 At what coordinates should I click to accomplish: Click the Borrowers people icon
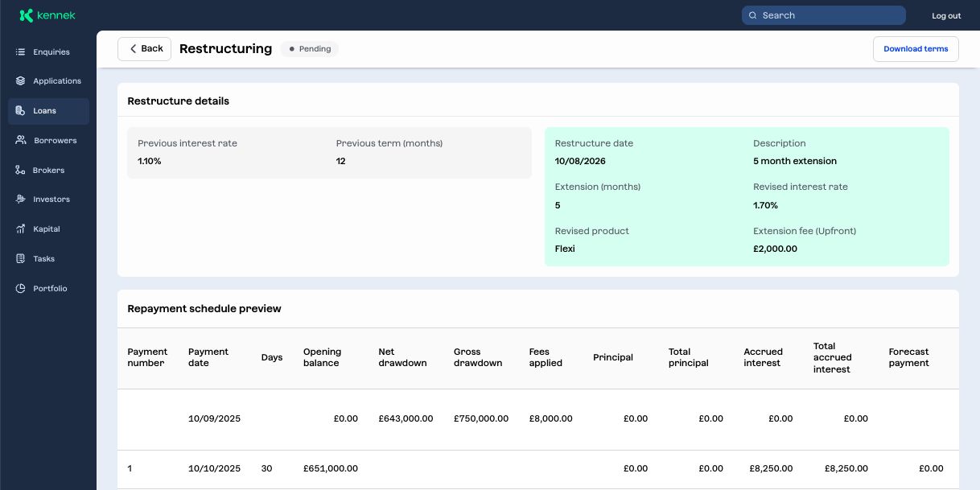[x=21, y=140]
